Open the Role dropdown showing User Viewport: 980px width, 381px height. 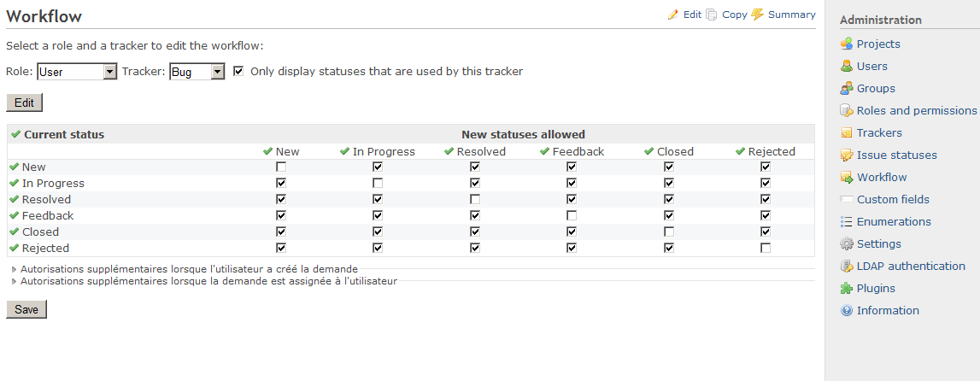(x=77, y=72)
